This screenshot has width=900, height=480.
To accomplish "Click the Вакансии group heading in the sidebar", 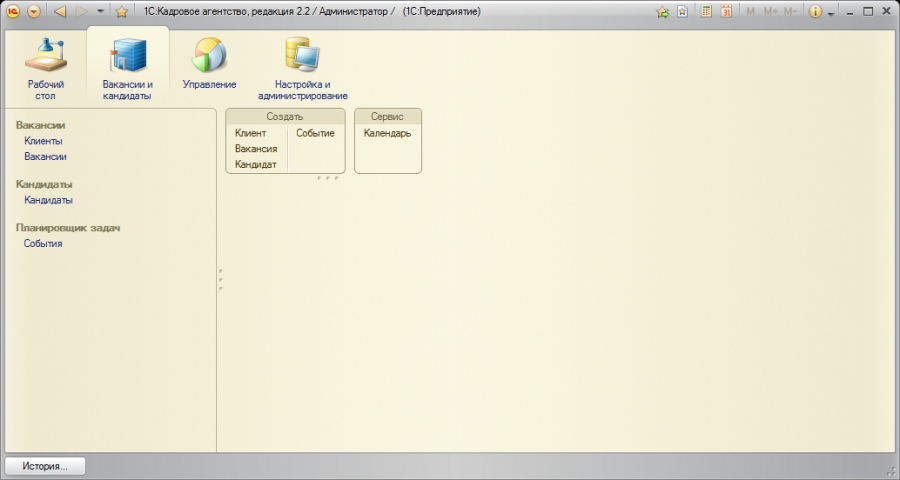I will tap(40, 125).
